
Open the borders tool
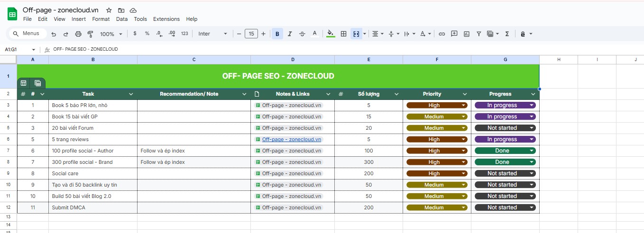point(344,34)
